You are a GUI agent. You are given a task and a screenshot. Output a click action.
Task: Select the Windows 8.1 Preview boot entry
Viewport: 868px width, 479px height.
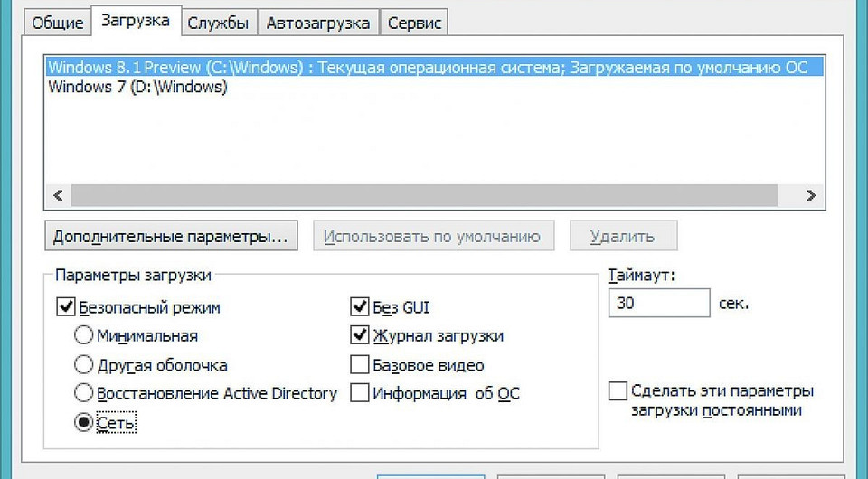click(435, 68)
